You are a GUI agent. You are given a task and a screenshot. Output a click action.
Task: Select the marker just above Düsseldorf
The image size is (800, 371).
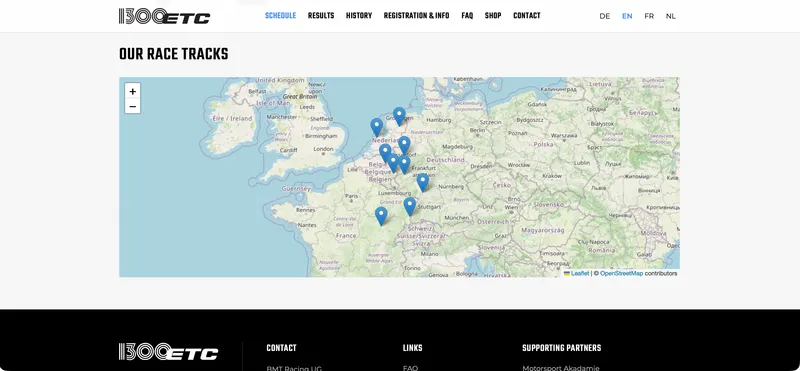coord(404,145)
